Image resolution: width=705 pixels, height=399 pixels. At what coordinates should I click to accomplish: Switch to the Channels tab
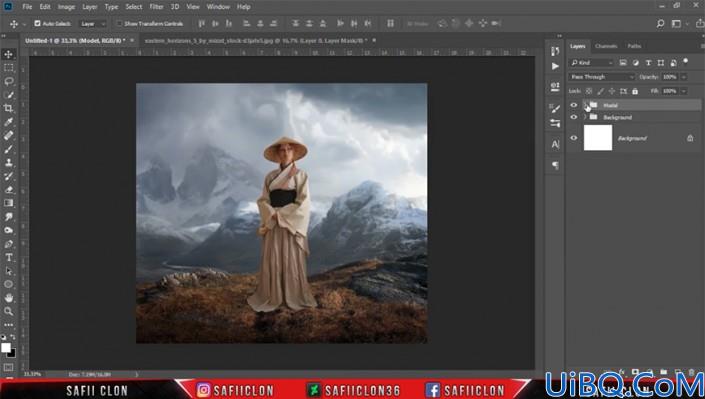tap(606, 46)
